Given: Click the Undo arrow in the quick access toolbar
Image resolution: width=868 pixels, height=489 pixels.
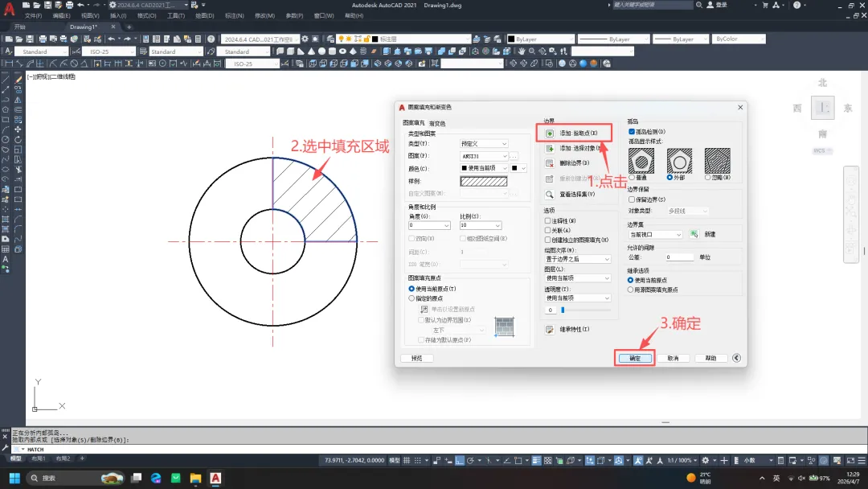Looking at the screenshot, I should point(81,5).
